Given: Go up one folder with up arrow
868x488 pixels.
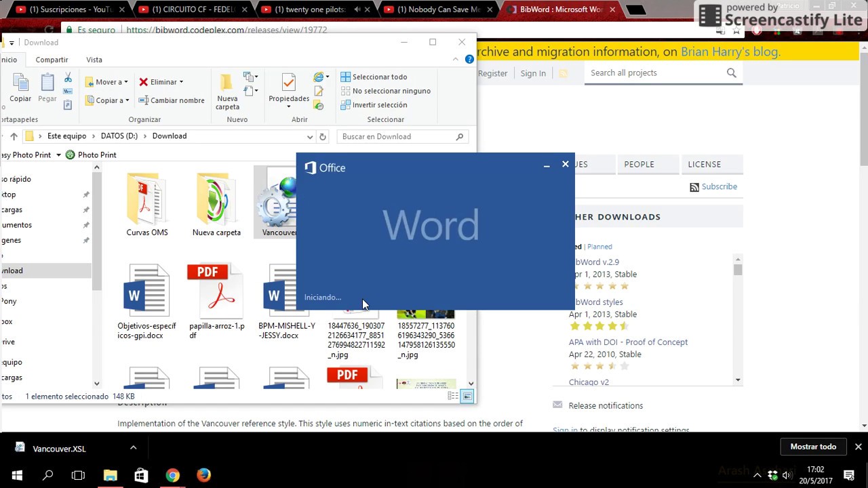Looking at the screenshot, I should [x=14, y=136].
